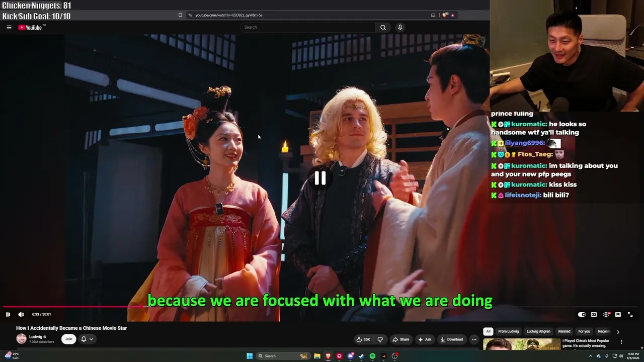Switch the player to theater mode

coord(618,314)
